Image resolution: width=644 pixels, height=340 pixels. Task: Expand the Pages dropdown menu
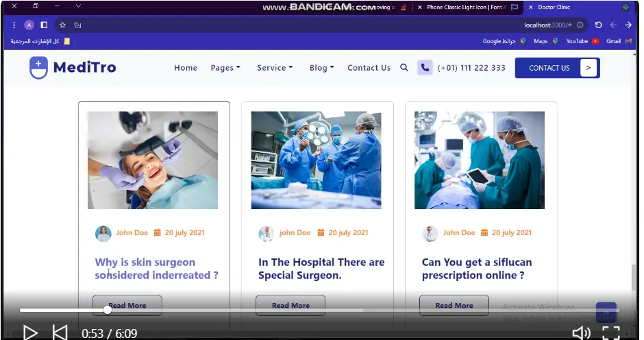pos(225,68)
